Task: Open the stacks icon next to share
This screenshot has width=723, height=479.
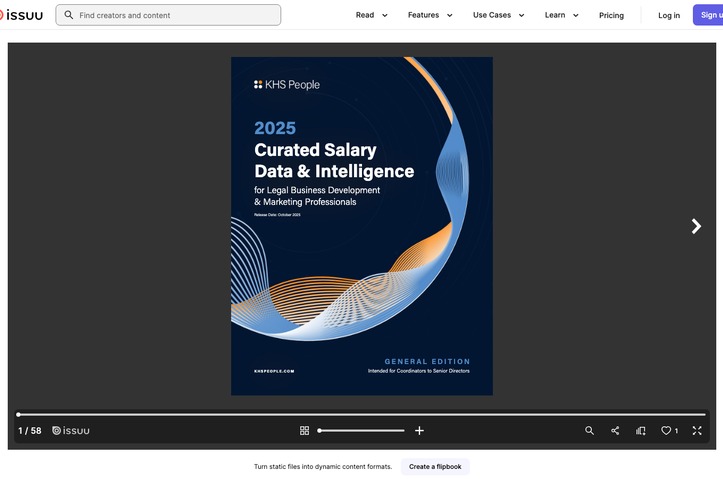Action: (640, 431)
